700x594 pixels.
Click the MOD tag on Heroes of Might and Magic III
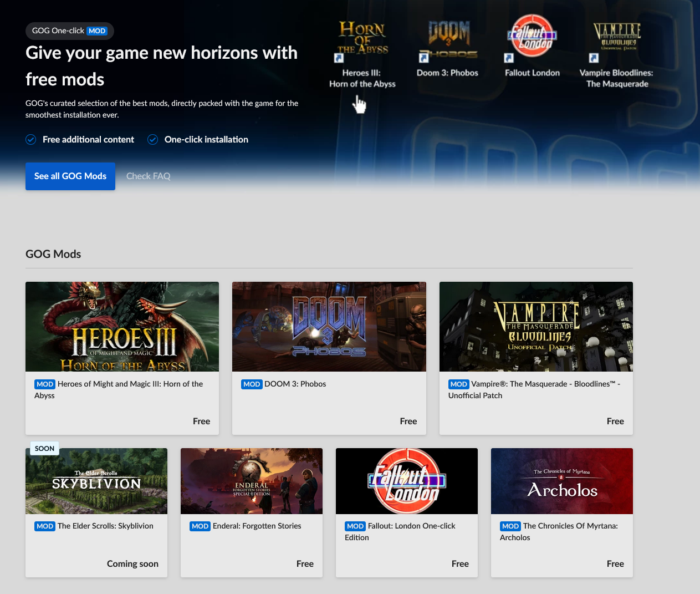coord(45,384)
